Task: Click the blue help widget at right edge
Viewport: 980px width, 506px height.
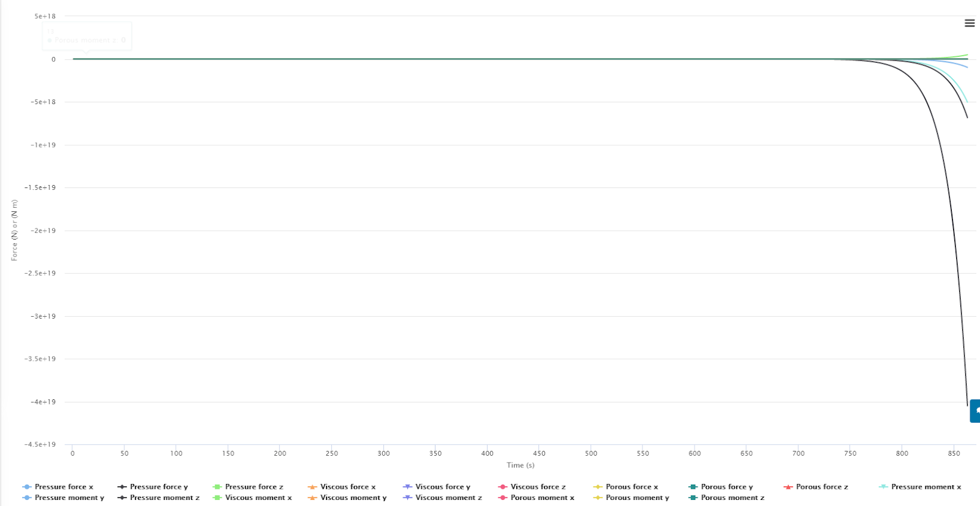Action: point(975,411)
